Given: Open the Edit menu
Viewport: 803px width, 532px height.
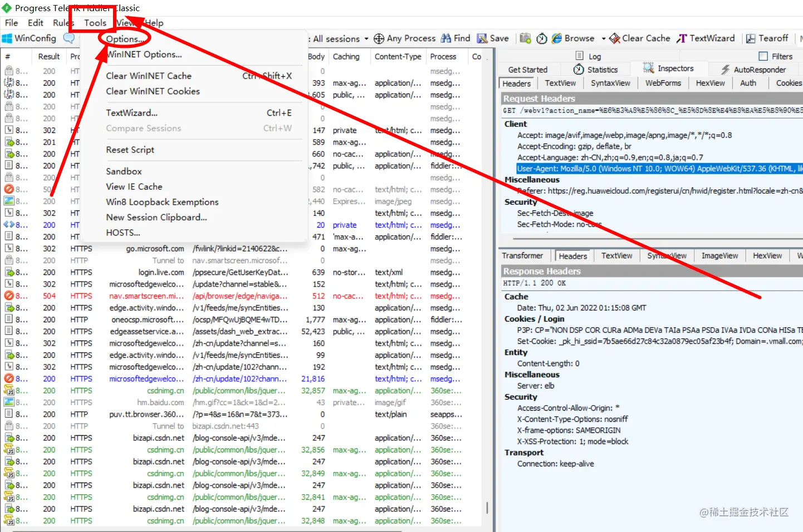Looking at the screenshot, I should 36,23.
